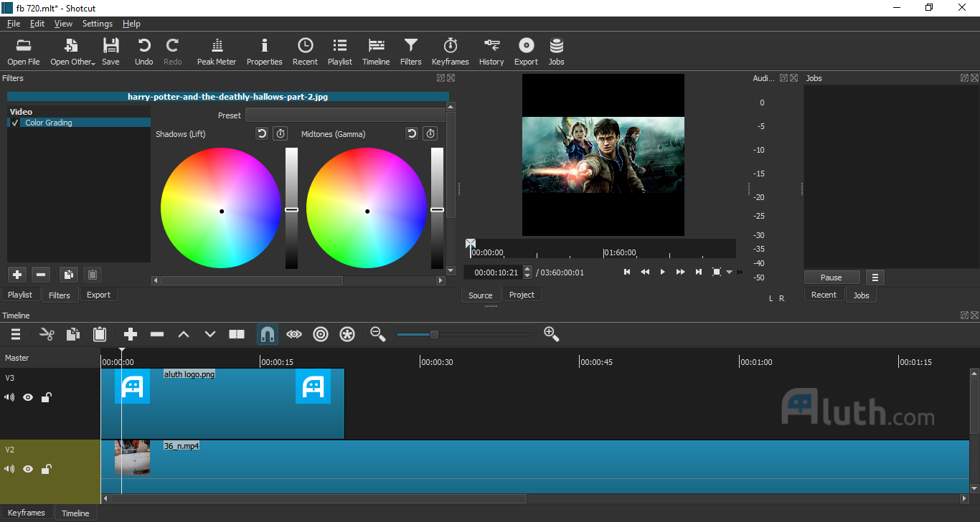980x522 pixels.
Task: Click the Timeline icon in the main toolbar
Action: point(376,52)
